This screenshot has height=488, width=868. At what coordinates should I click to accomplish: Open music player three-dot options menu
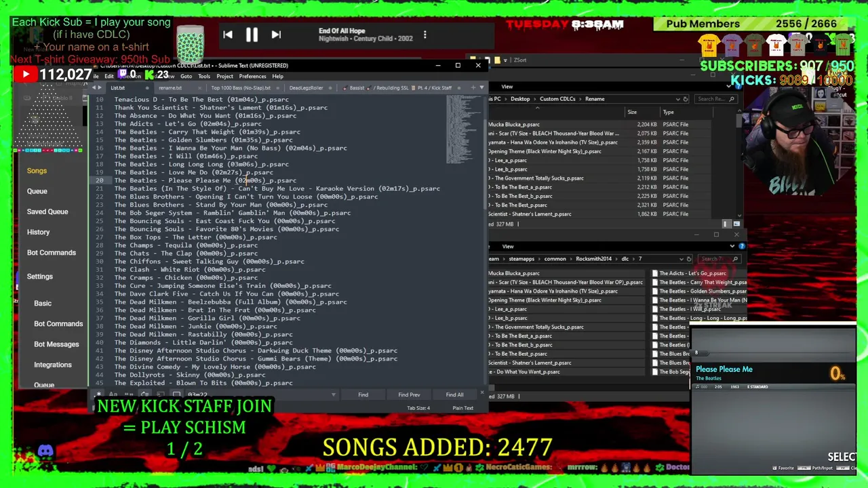(x=425, y=35)
